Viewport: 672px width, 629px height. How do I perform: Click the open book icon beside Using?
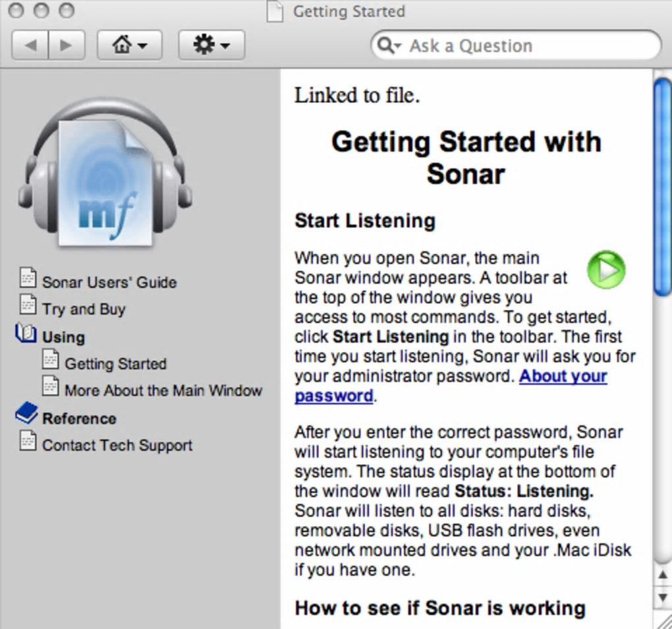(x=26, y=333)
